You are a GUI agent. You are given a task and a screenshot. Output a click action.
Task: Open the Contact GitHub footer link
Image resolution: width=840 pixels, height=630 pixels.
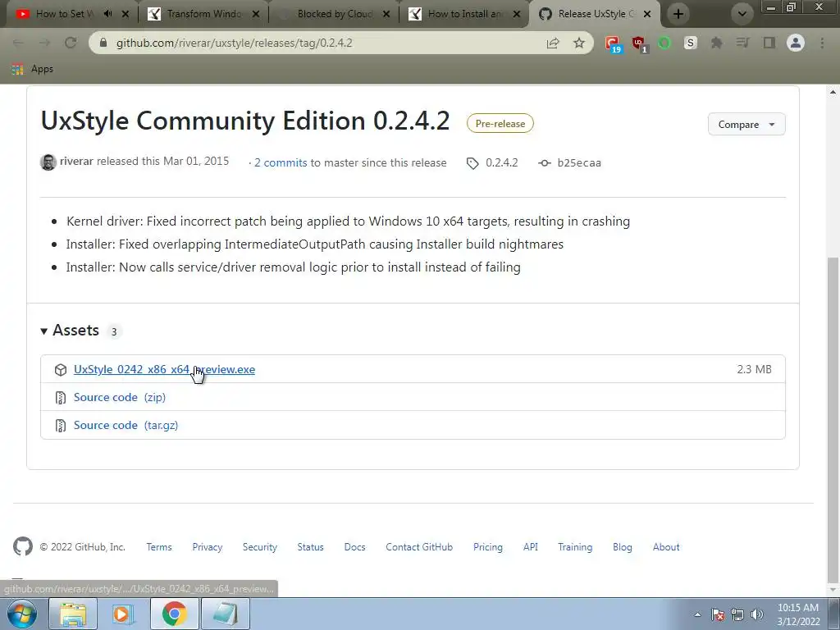pyautogui.click(x=419, y=547)
